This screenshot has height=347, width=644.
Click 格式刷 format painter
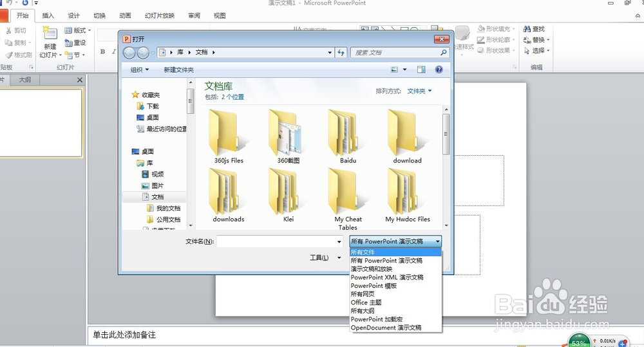pyautogui.click(x=19, y=55)
